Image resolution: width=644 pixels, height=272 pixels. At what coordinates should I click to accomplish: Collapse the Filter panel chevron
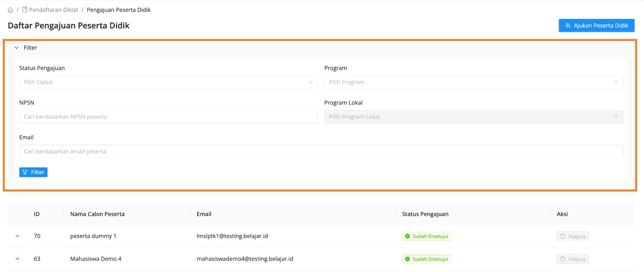click(x=17, y=48)
